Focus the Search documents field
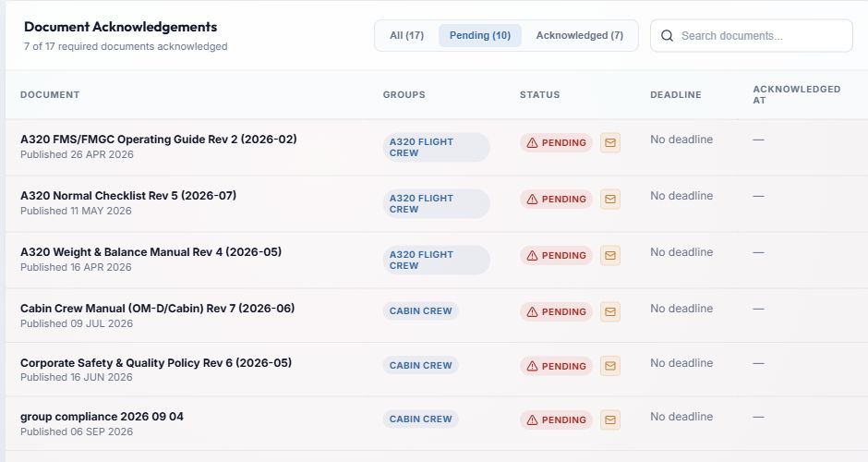Viewport: 868px width, 462px height. coord(752,35)
